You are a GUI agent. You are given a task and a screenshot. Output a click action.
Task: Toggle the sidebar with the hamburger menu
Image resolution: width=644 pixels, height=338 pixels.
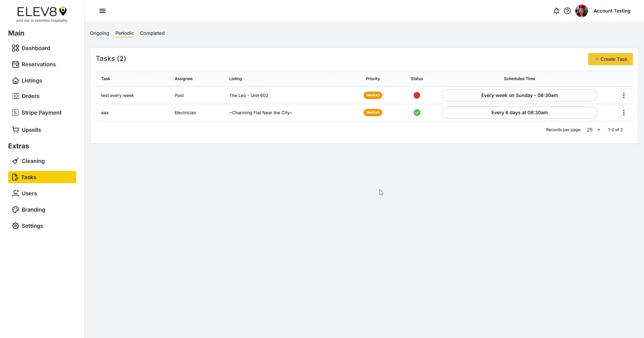102,10
